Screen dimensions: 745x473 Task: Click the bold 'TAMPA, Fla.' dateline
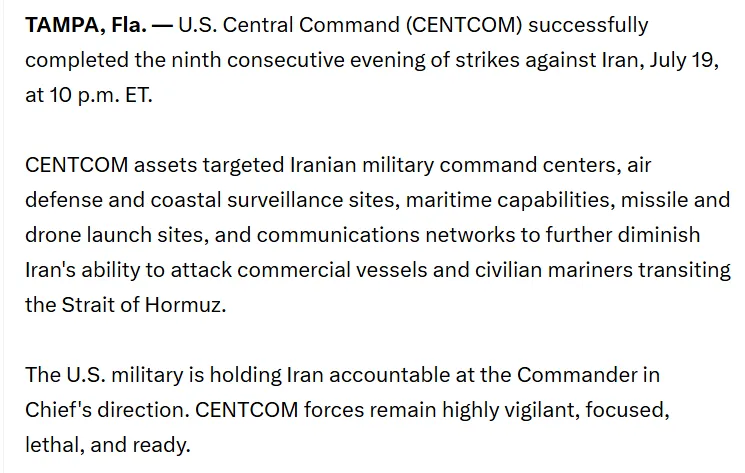[x=86, y=25]
